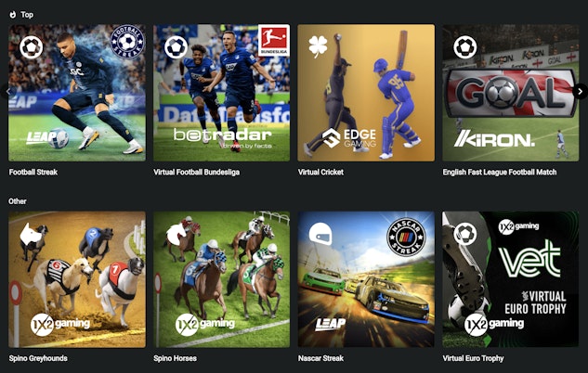Viewport: 588px width, 373px height.
Task: Click the soccer ball icon on Virtual Football Bundesliga tile
Action: pyautogui.click(x=176, y=47)
